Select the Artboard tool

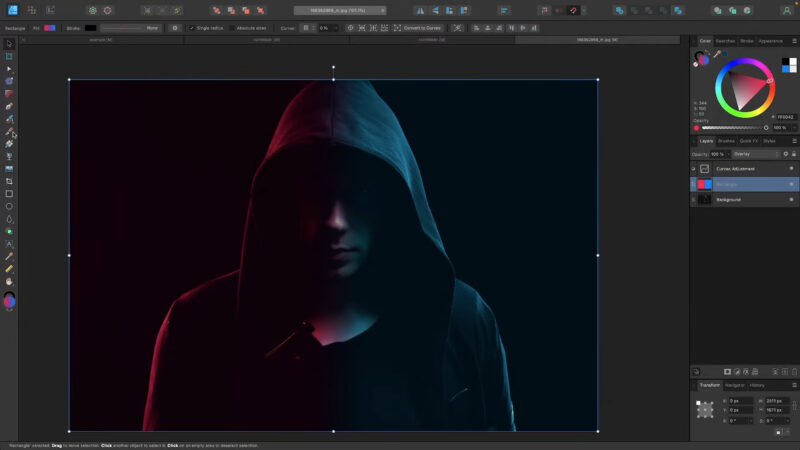9,56
